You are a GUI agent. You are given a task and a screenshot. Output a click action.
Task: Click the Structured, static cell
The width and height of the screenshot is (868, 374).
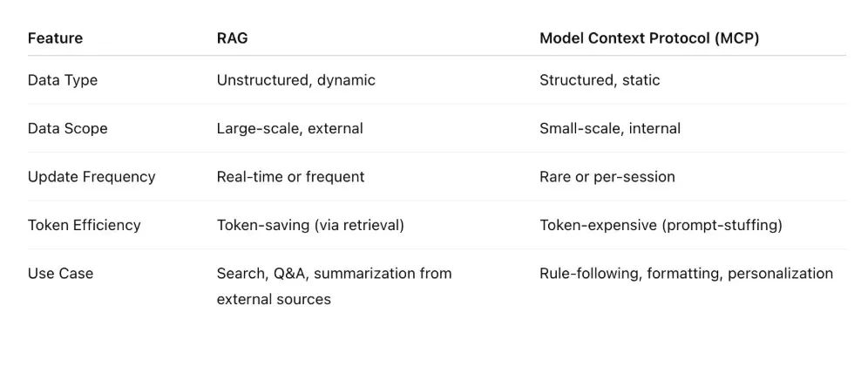[600, 80]
